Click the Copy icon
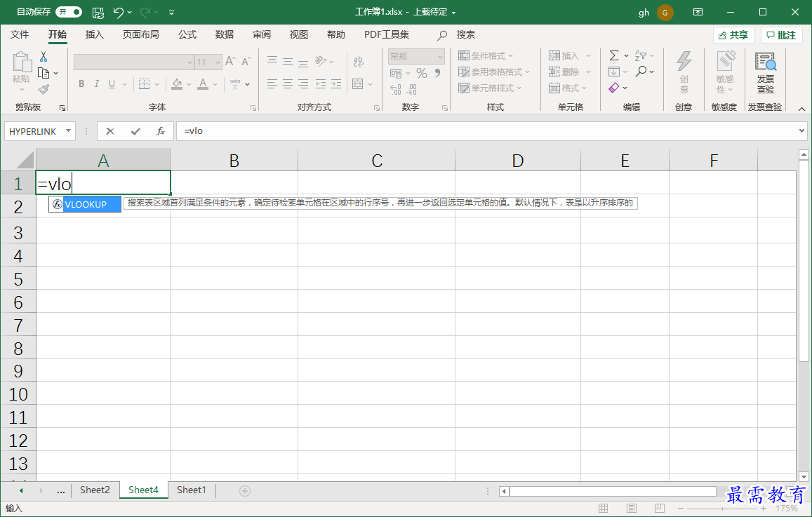This screenshot has height=517, width=812. [x=44, y=73]
